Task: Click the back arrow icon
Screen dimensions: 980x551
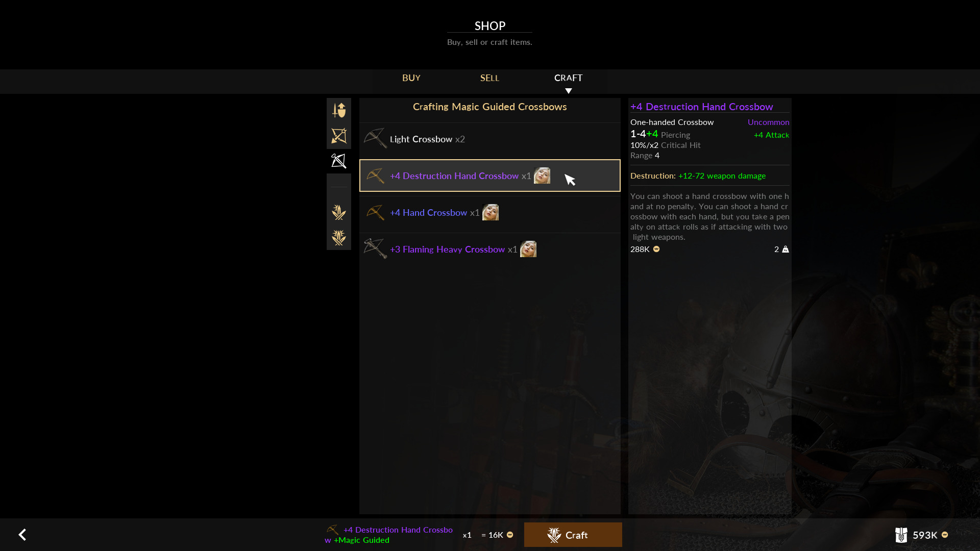Action: (x=22, y=535)
